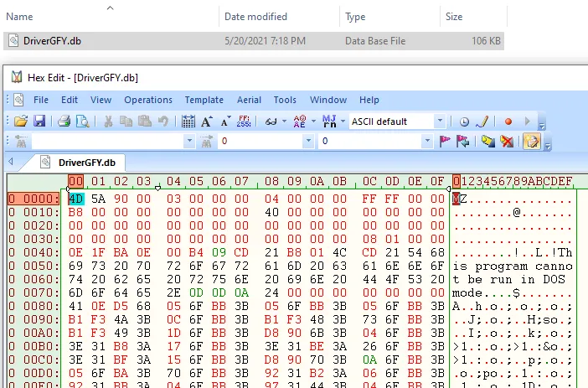The height and width of the screenshot is (388, 588).
Task: Click inside the empty search text field
Action: 108,141
